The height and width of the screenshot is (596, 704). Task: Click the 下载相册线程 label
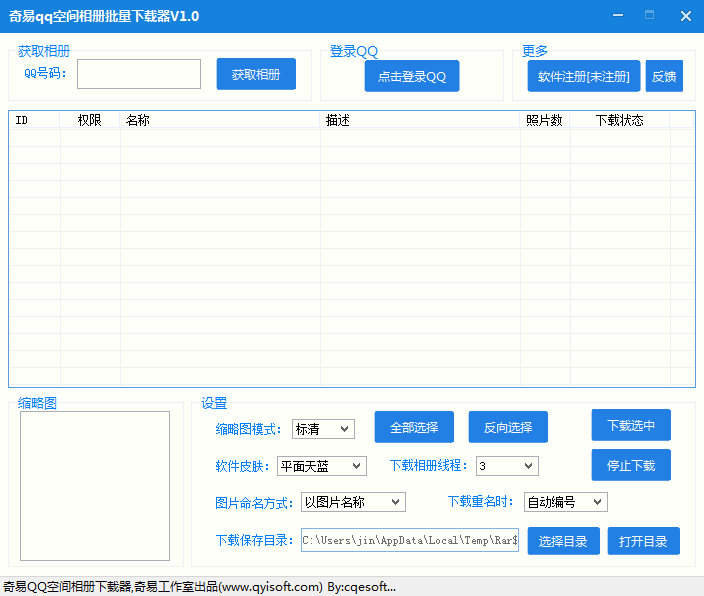428,465
